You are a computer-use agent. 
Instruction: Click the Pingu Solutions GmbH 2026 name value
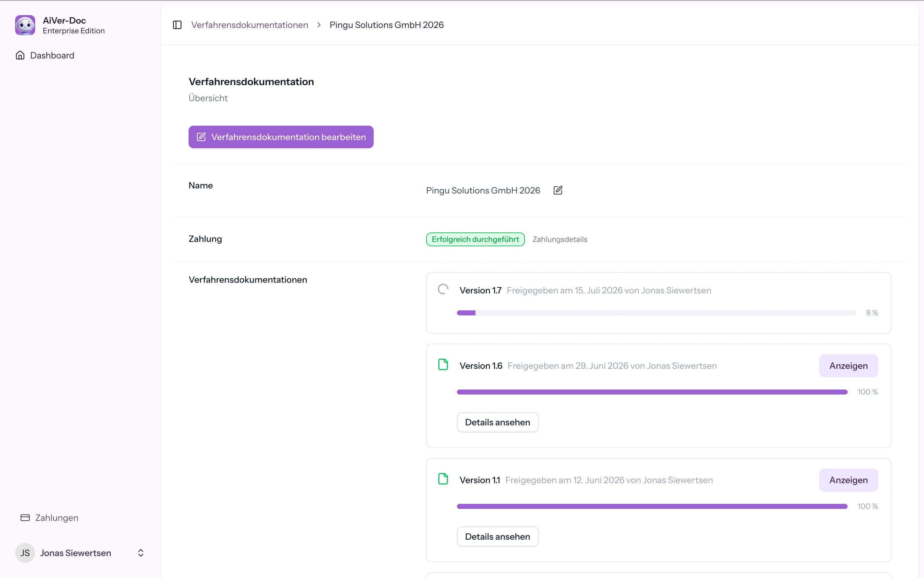(x=483, y=190)
